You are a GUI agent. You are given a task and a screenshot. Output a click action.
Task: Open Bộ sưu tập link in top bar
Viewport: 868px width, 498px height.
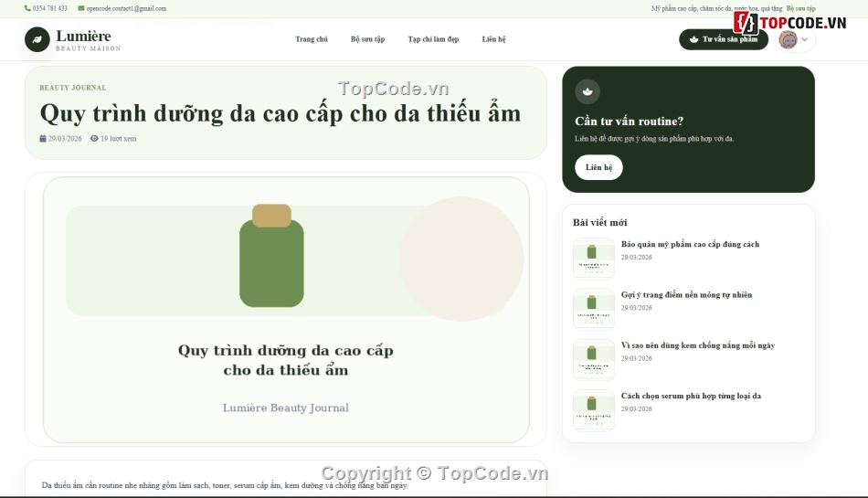[x=801, y=8]
